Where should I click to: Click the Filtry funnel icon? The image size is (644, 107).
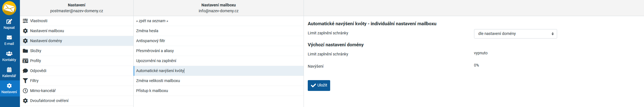25,81
